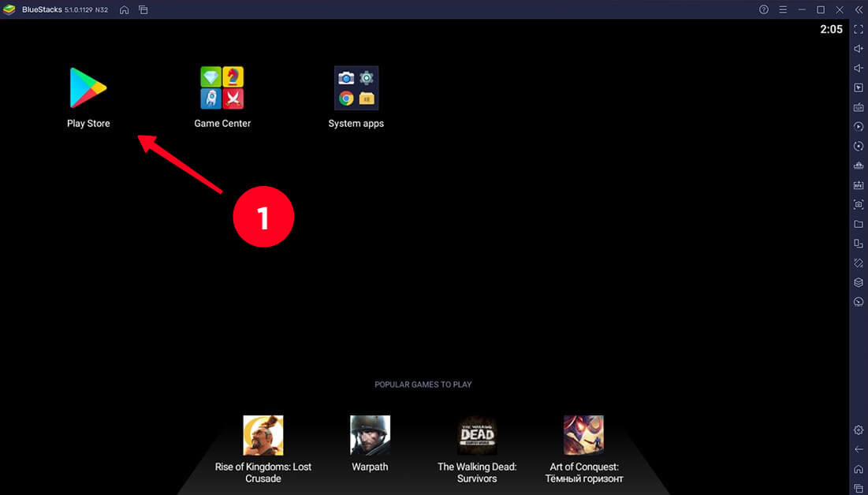
Task: Open the macro recorder play-circle icon
Action: [x=859, y=126]
